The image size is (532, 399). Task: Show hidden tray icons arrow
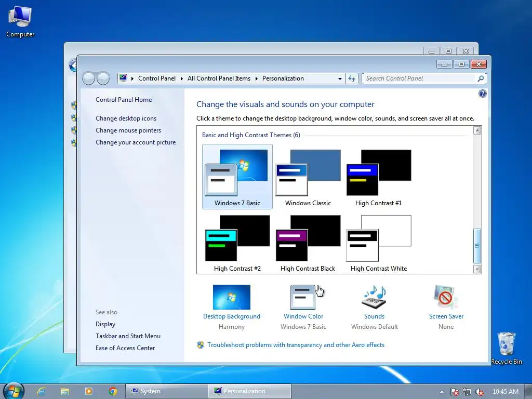click(442, 392)
